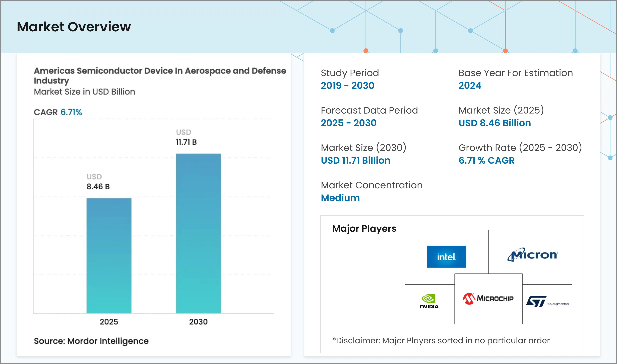Click the Base Year For Estimation 2024 entry
Screen dimensions: 617x364
tap(469, 86)
